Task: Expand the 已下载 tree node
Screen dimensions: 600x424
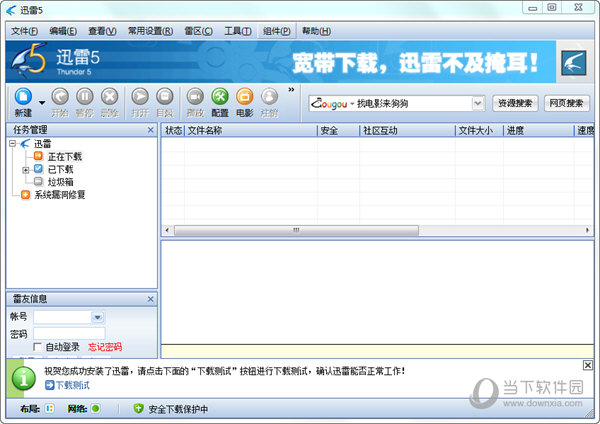Action: click(x=25, y=170)
